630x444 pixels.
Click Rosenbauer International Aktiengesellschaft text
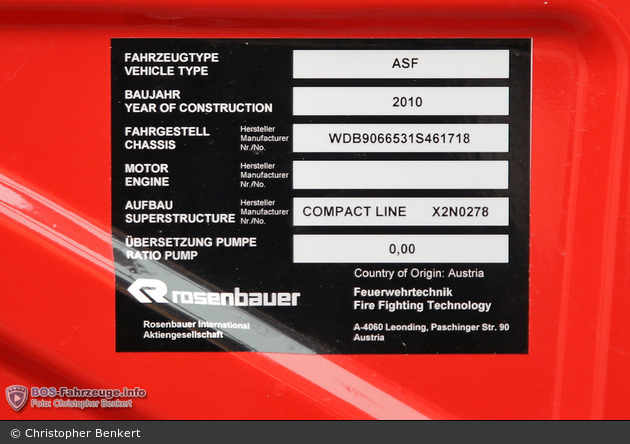(x=196, y=329)
